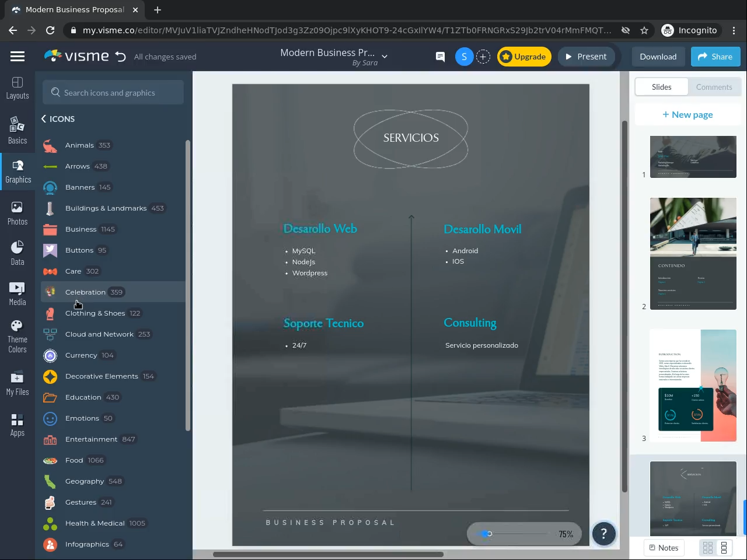Open the Cloud and Network category
This screenshot has width=747, height=560.
pyautogui.click(x=113, y=334)
